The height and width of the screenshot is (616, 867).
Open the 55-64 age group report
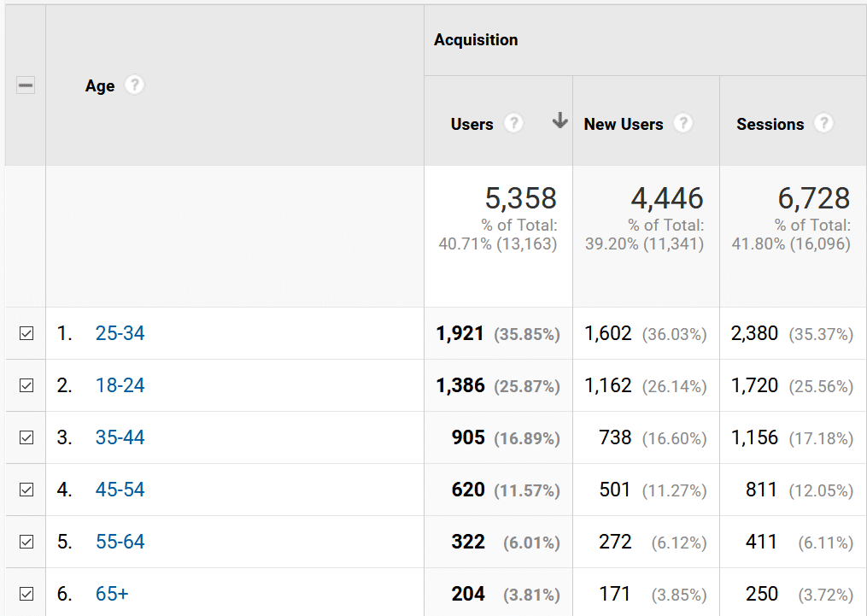120,542
